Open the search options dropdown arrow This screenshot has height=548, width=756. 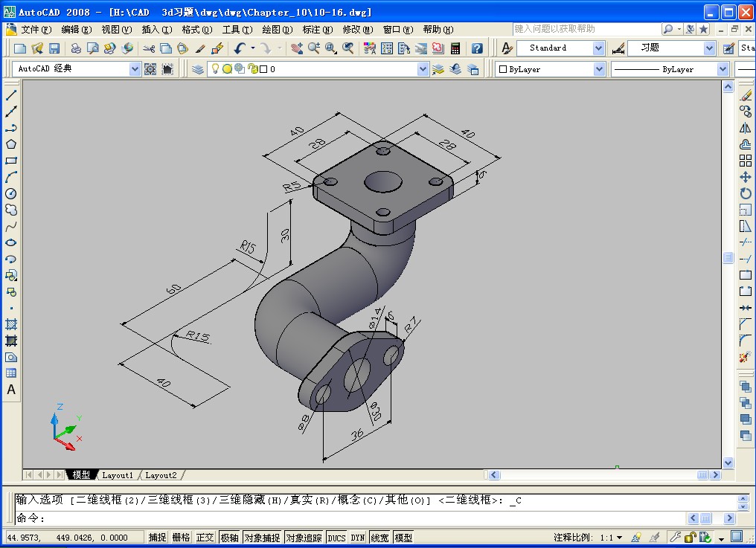click(679, 29)
